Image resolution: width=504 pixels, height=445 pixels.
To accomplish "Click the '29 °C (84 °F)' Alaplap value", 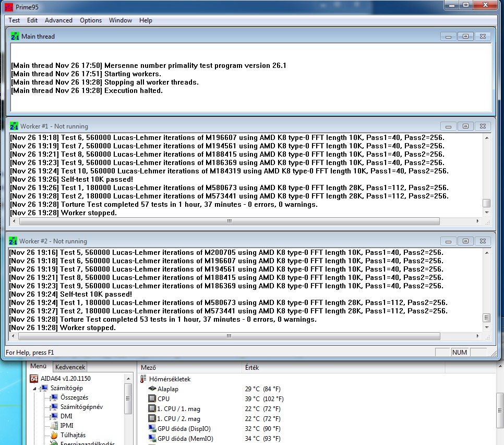I will pos(262,389).
